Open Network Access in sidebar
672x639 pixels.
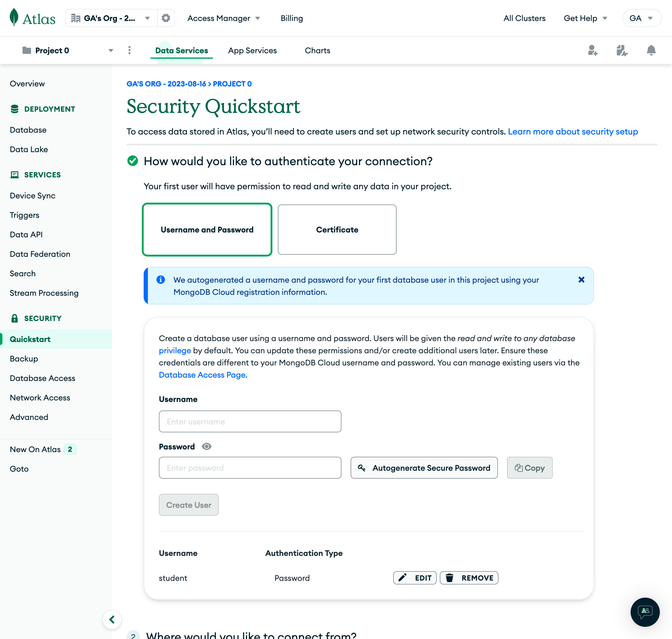[40, 397]
